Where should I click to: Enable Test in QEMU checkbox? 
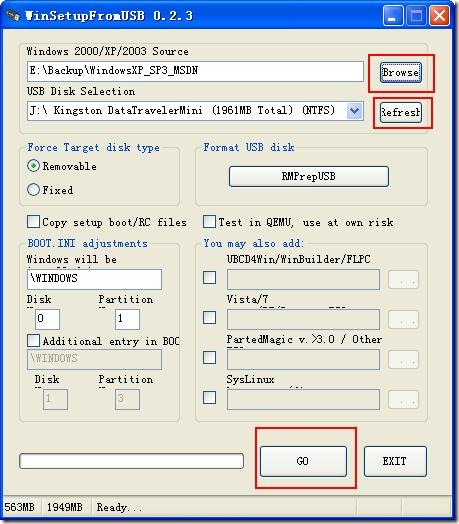click(209, 222)
